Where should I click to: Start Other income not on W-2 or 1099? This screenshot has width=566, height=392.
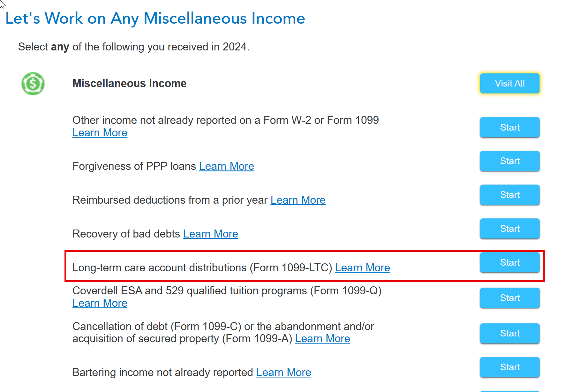509,127
